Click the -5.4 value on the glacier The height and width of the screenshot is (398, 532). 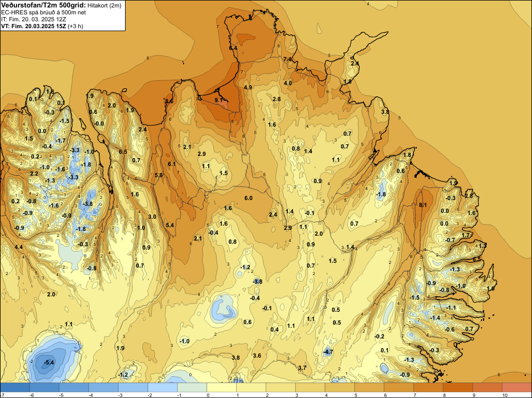click(x=49, y=362)
